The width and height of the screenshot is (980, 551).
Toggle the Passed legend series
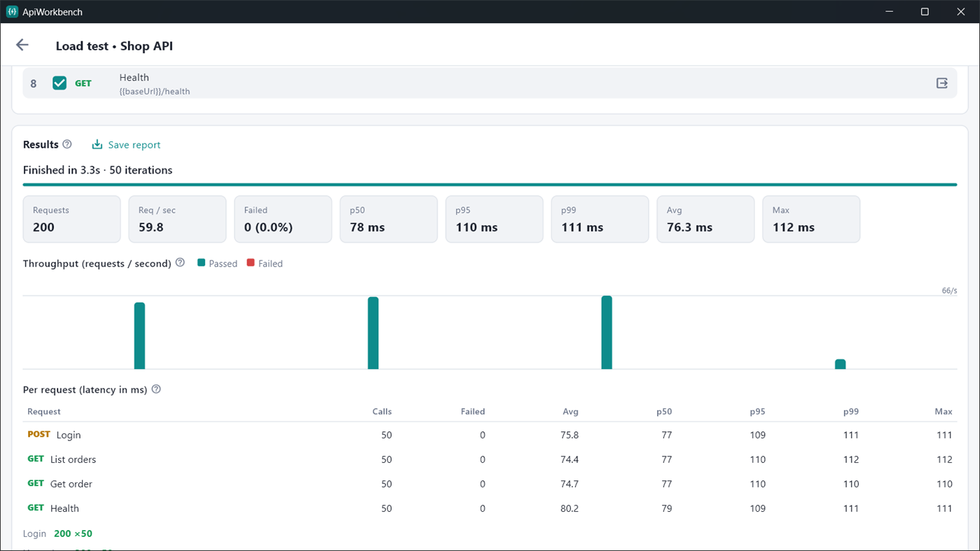tap(217, 263)
